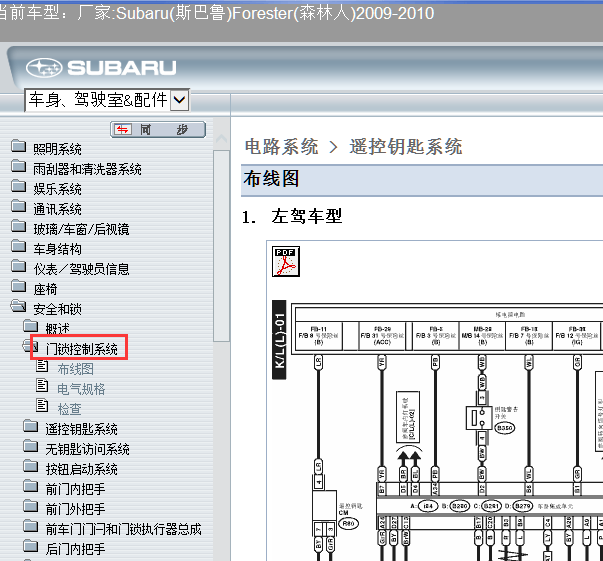The height and width of the screenshot is (561, 603).
Task: Select 门锁控制系统 in the tree
Action: click(81, 349)
